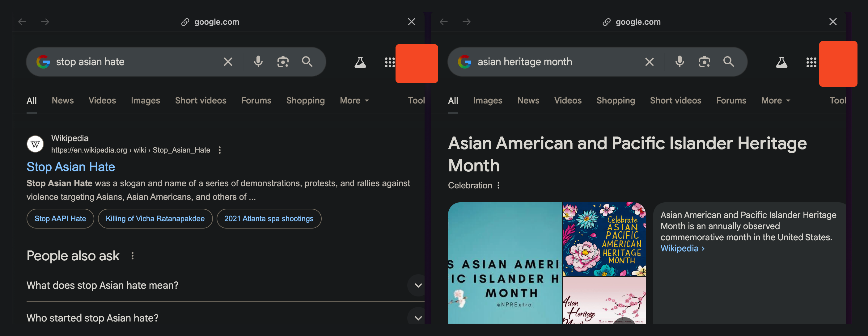868x336 pixels.
Task: Select Forums tab in stop asian hate window
Action: (x=256, y=101)
